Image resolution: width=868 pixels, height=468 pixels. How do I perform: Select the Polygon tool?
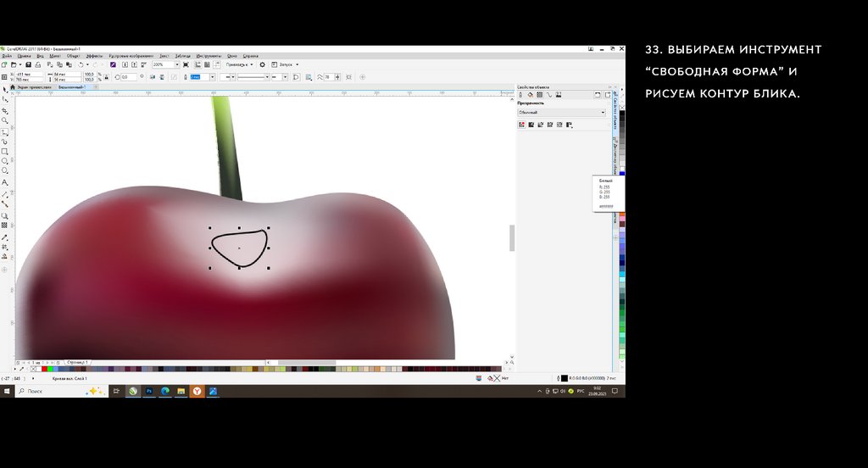(x=5, y=170)
